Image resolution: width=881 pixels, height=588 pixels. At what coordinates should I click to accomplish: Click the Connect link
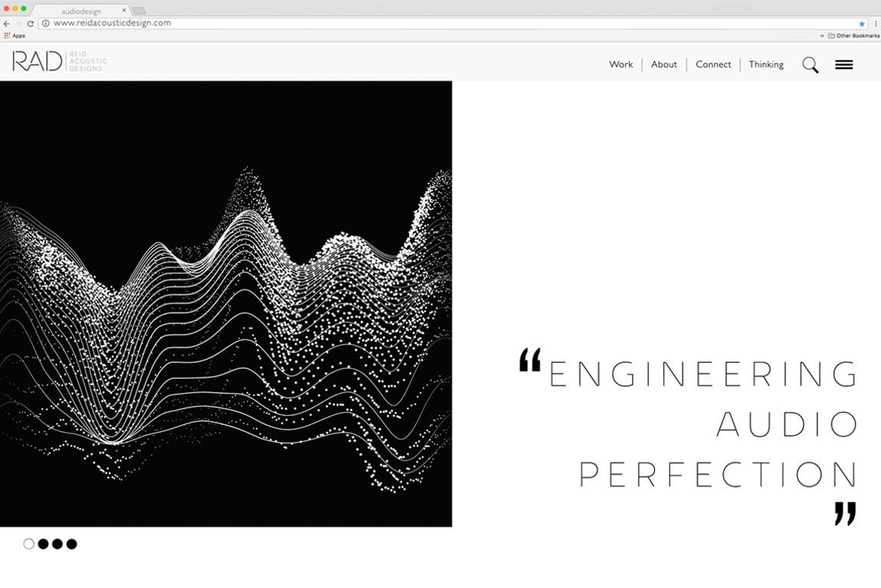pyautogui.click(x=713, y=64)
